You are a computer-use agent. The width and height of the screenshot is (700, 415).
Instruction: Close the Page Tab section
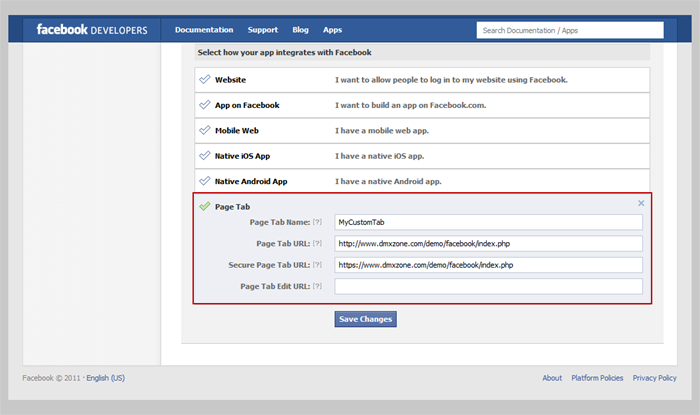[641, 203]
